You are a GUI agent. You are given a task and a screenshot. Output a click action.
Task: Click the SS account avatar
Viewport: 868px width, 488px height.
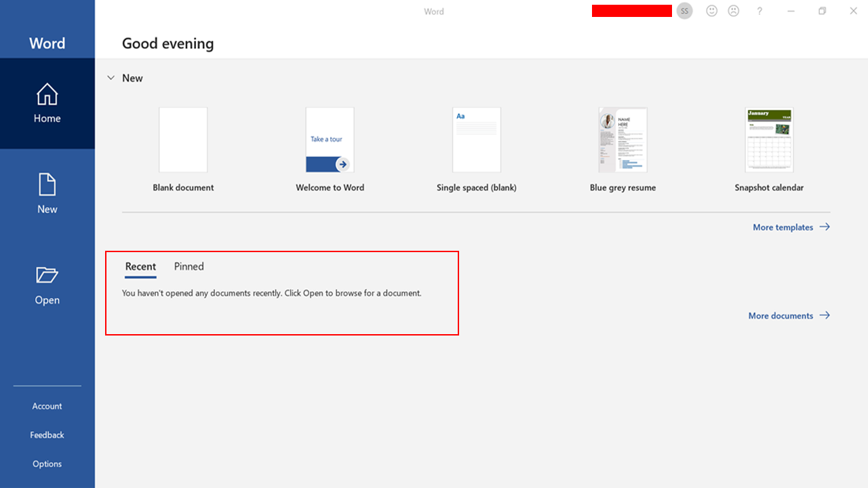684,11
